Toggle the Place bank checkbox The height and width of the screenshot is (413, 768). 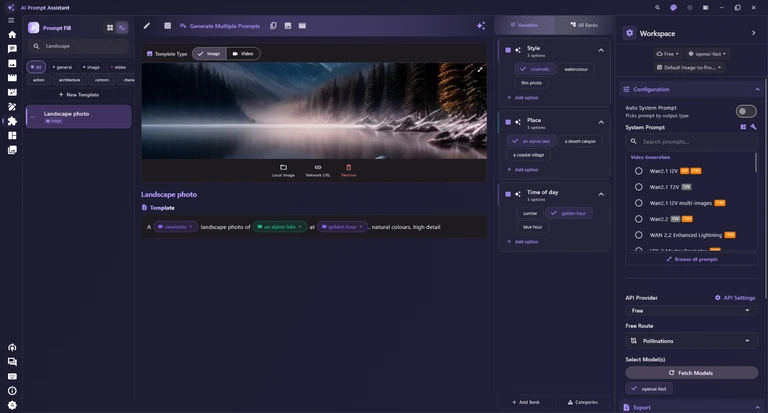tap(508, 122)
